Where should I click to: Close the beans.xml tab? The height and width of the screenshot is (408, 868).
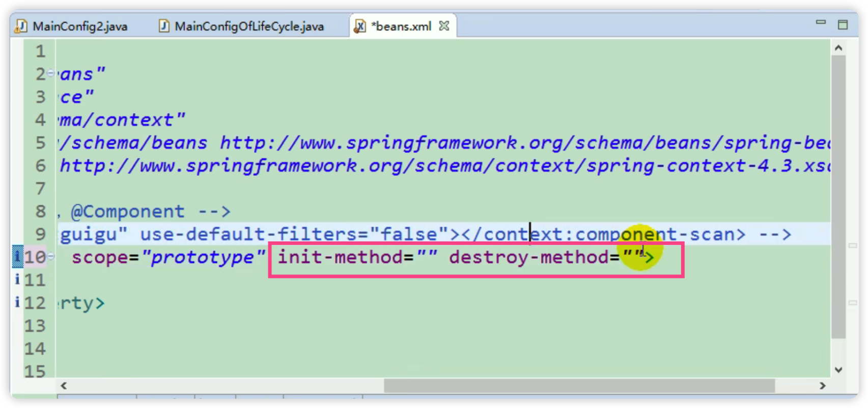point(444,25)
